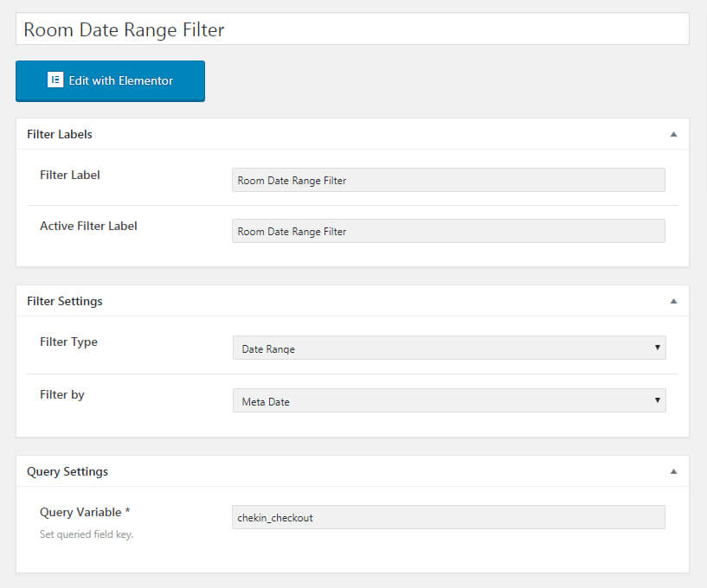This screenshot has width=707, height=588.
Task: Click the Meta Date dropdown arrow
Action: point(658,400)
